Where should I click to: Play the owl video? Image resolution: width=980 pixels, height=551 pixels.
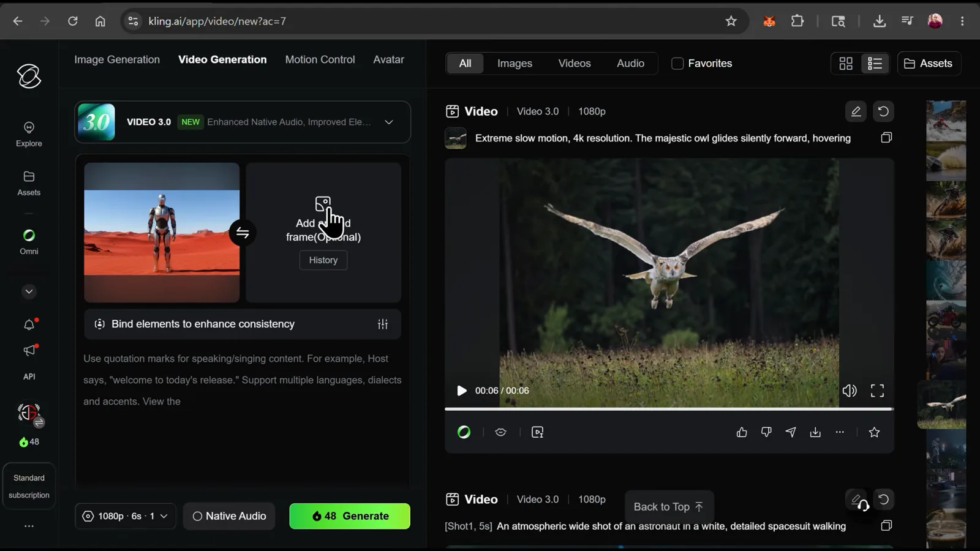(x=462, y=391)
